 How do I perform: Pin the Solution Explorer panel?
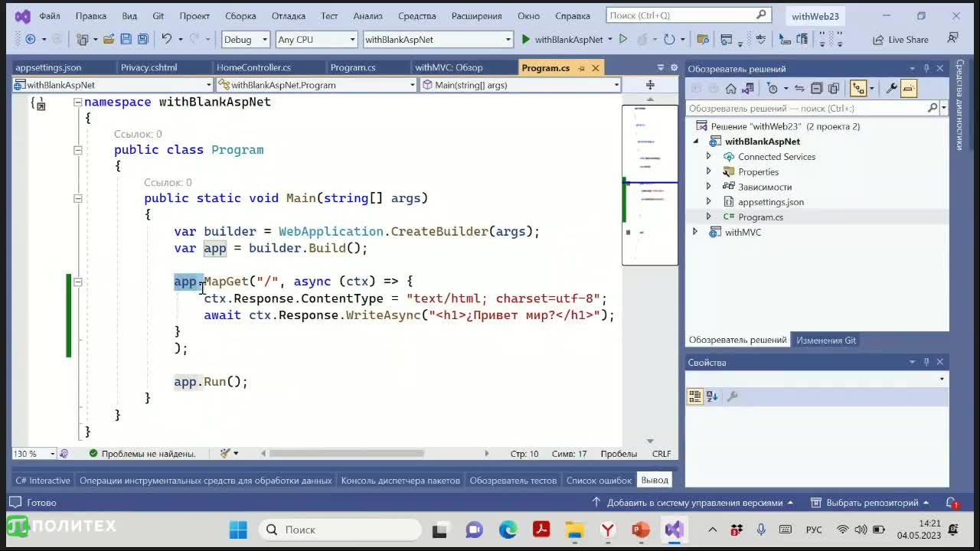(926, 69)
